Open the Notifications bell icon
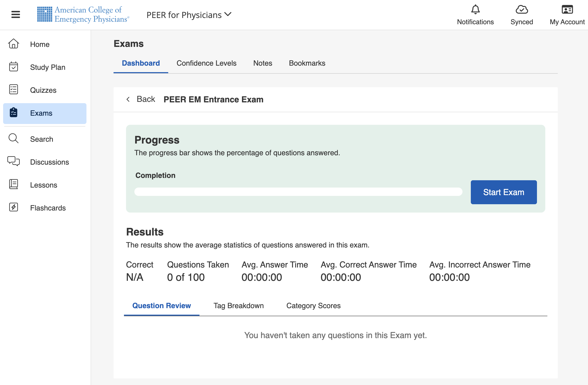Viewport: 588px width, 385px height. pos(475,10)
